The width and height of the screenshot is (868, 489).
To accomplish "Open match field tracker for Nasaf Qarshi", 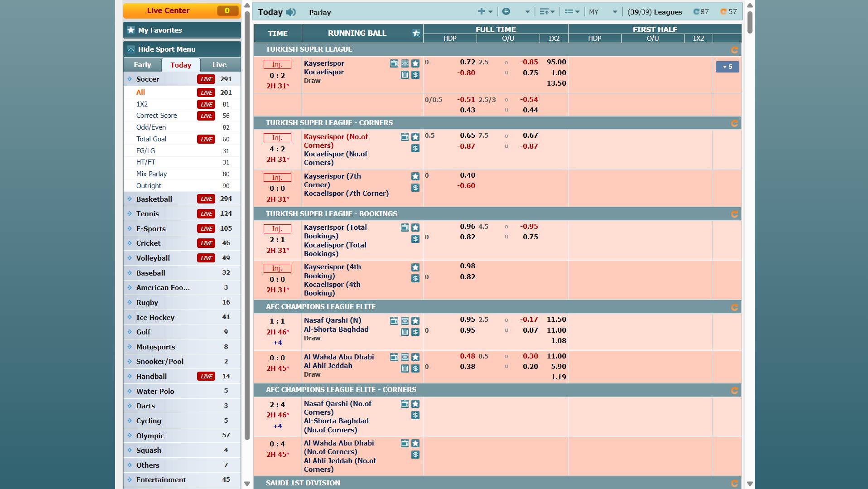I will [x=405, y=321].
